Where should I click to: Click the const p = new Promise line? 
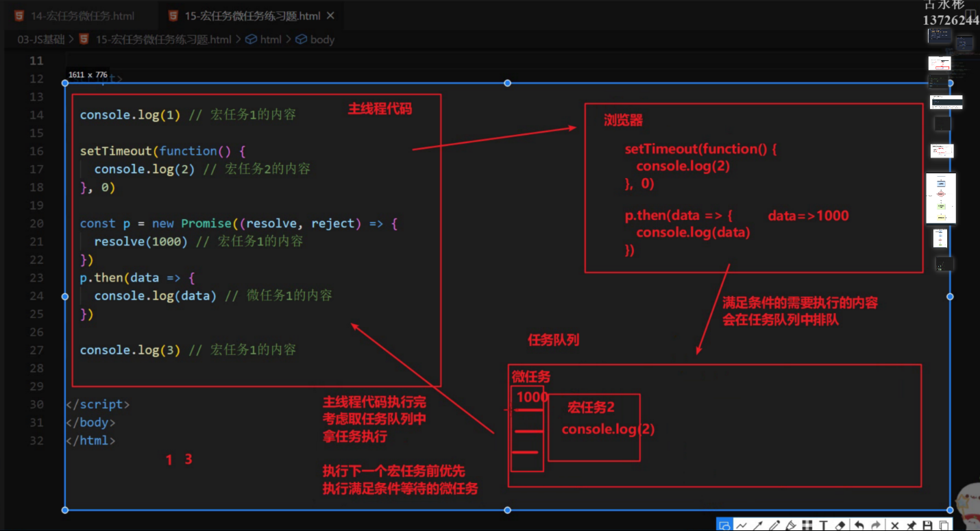(238, 223)
